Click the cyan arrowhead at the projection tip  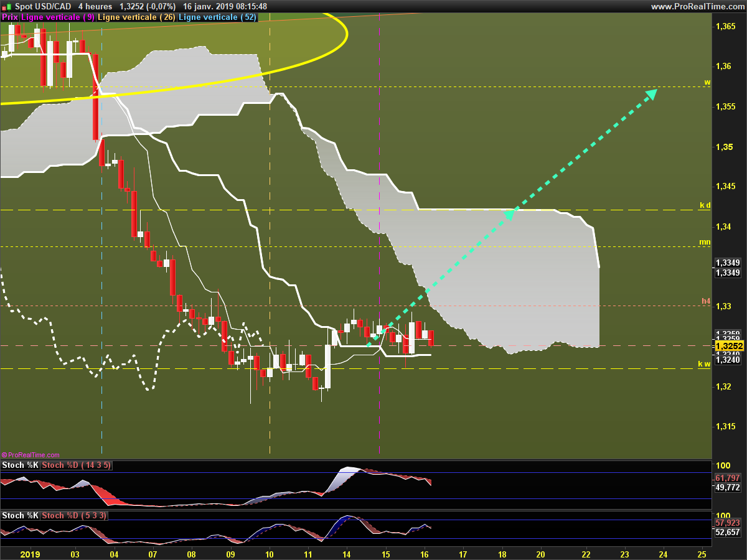[x=651, y=94]
